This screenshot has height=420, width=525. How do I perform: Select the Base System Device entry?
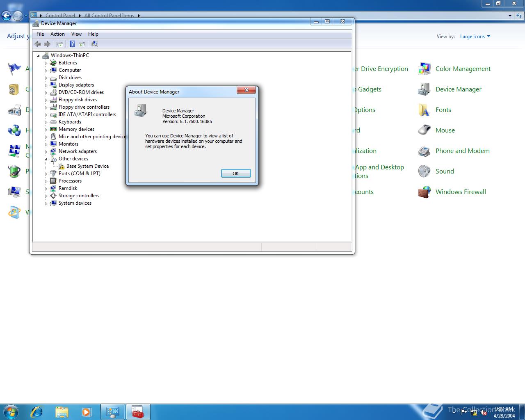point(87,166)
